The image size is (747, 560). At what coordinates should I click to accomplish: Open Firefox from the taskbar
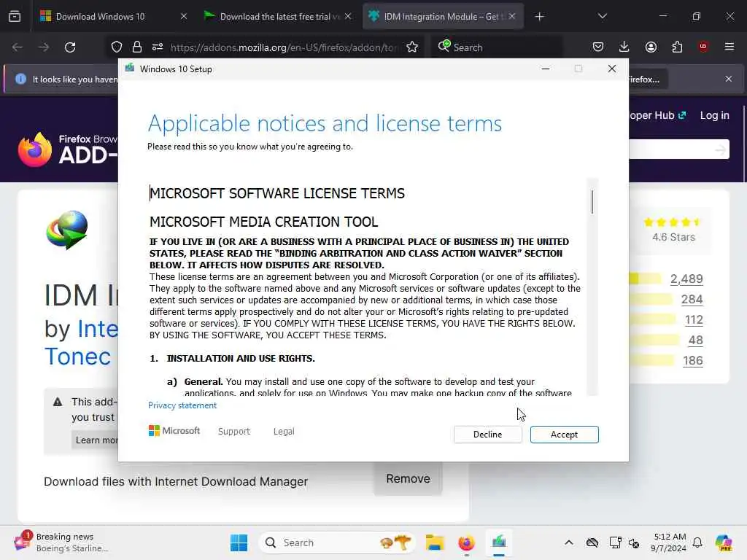point(466,542)
